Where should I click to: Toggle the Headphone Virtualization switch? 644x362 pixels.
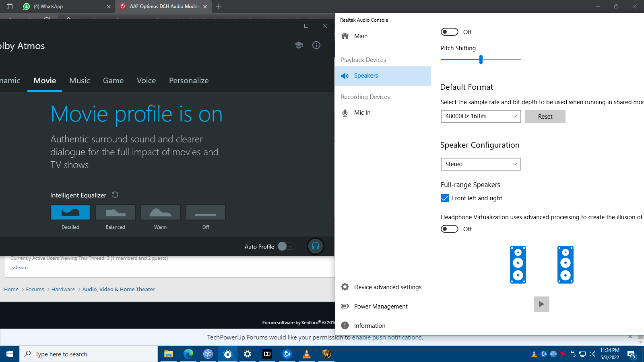(x=450, y=229)
